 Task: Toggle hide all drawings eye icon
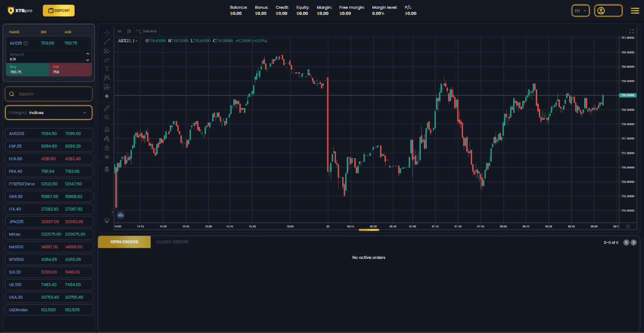click(107, 157)
